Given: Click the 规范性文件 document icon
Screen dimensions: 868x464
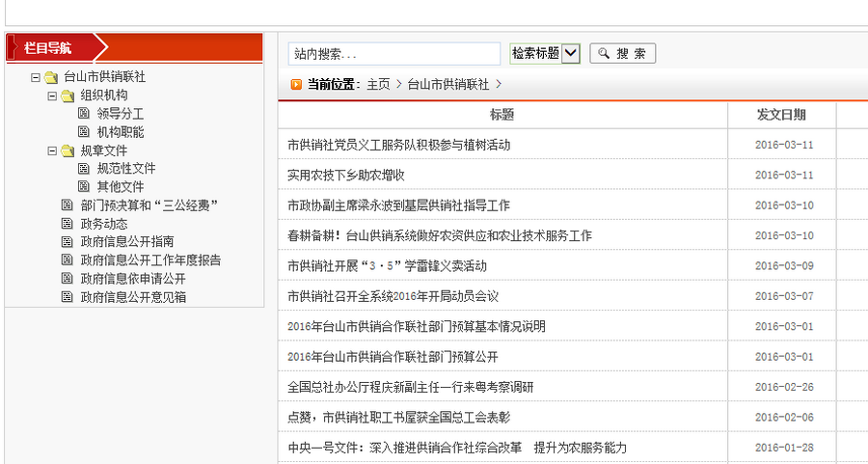Looking at the screenshot, I should point(84,169).
